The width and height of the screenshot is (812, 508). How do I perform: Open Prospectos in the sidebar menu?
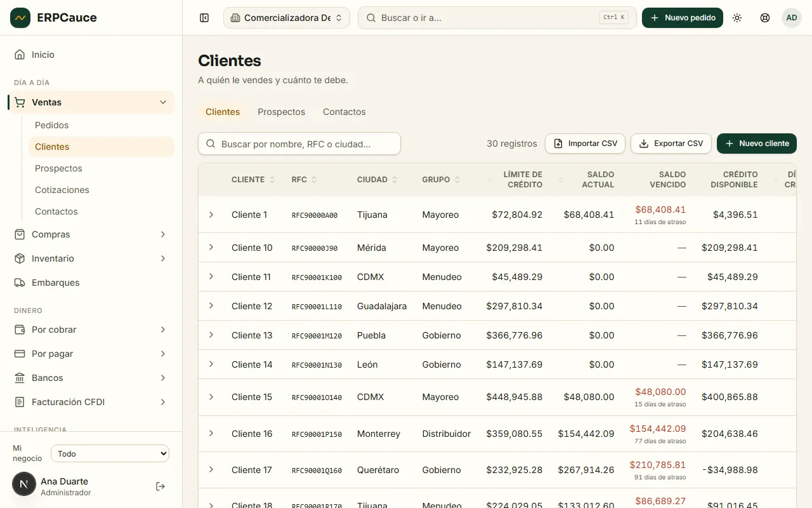[x=101, y=168]
